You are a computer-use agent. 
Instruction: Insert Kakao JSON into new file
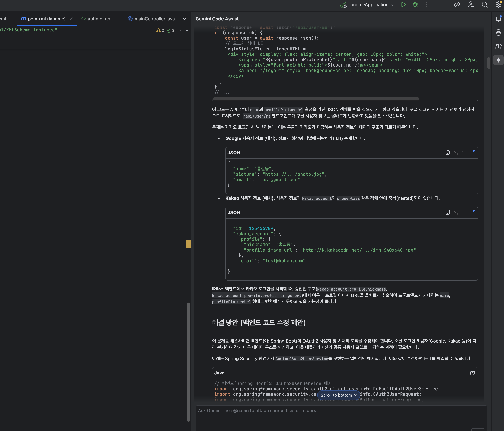coord(464,212)
